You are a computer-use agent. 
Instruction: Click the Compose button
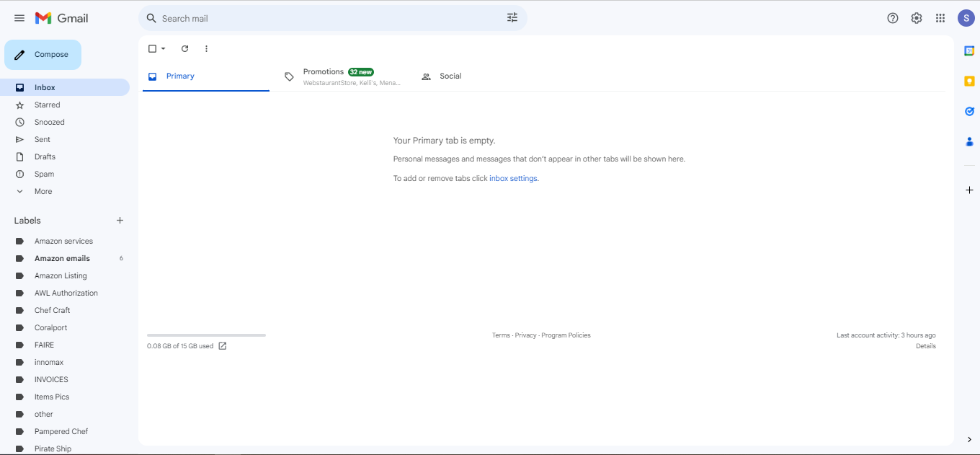tap(43, 55)
